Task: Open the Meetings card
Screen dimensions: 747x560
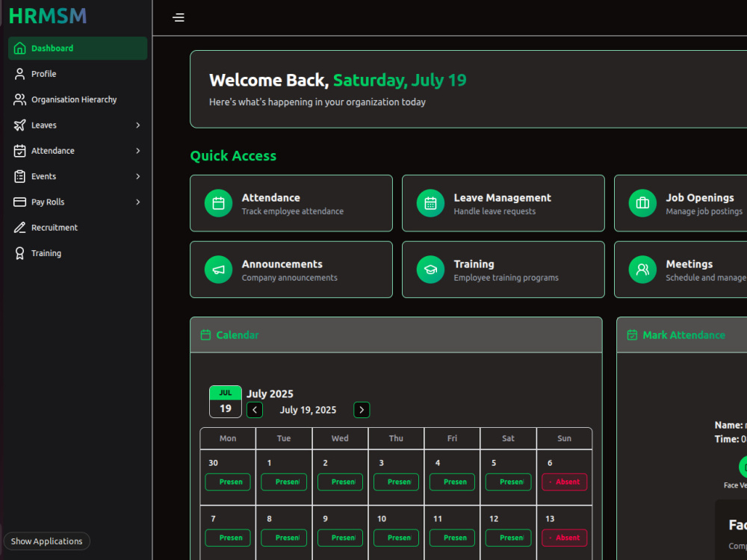Action: click(681, 270)
